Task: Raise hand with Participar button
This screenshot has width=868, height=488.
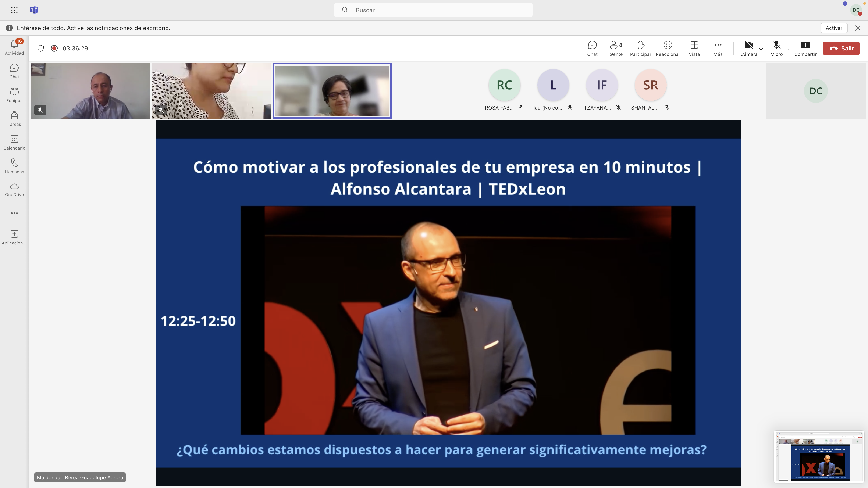Action: pyautogui.click(x=640, y=49)
